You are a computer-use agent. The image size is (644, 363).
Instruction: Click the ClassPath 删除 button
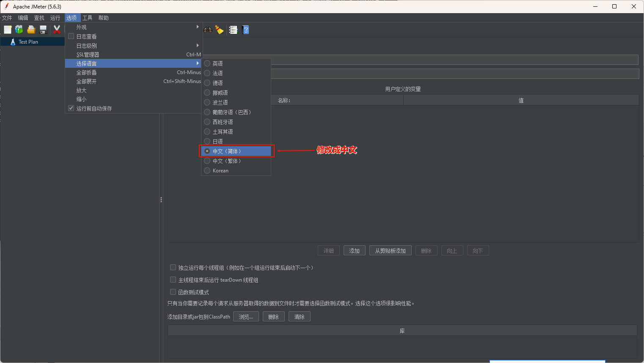click(x=274, y=317)
